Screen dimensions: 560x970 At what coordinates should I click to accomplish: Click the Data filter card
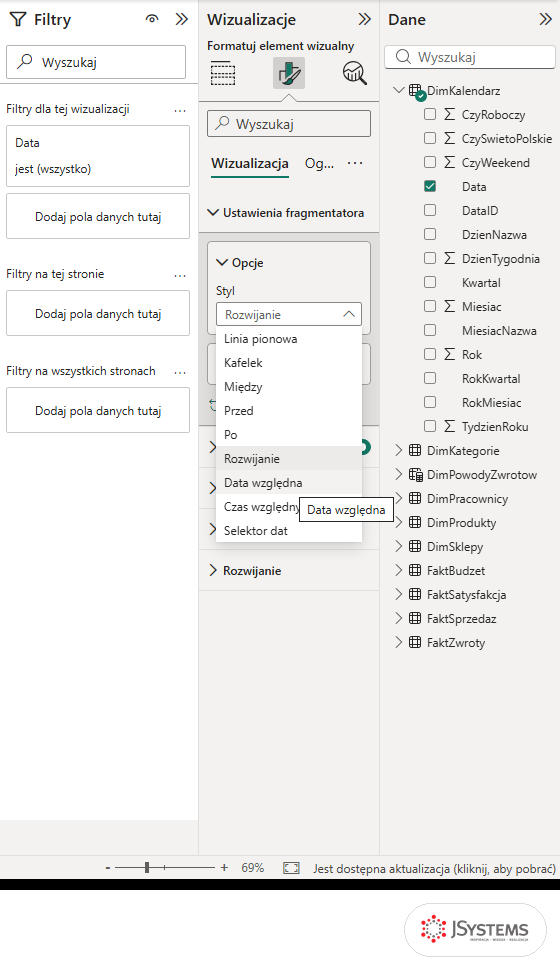click(x=98, y=156)
